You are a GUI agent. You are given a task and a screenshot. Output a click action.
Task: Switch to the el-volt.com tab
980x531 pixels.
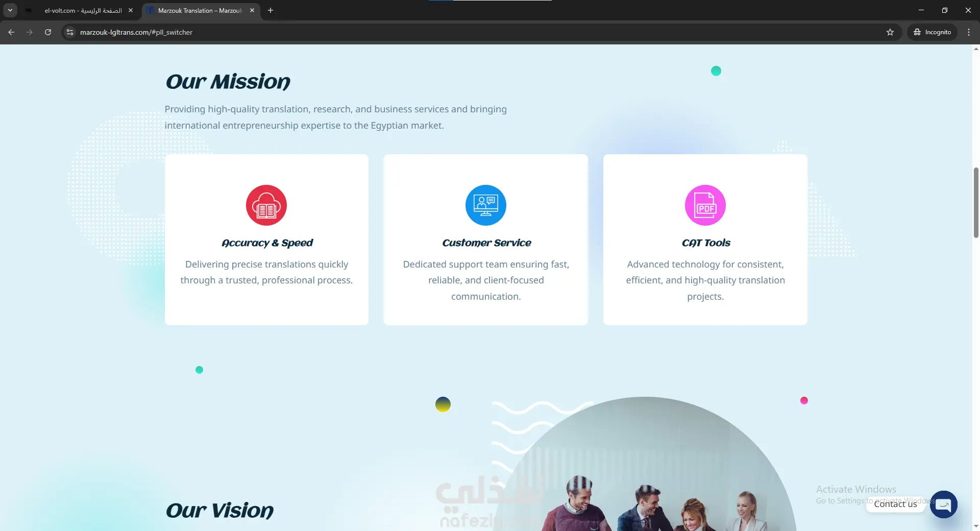click(81, 10)
